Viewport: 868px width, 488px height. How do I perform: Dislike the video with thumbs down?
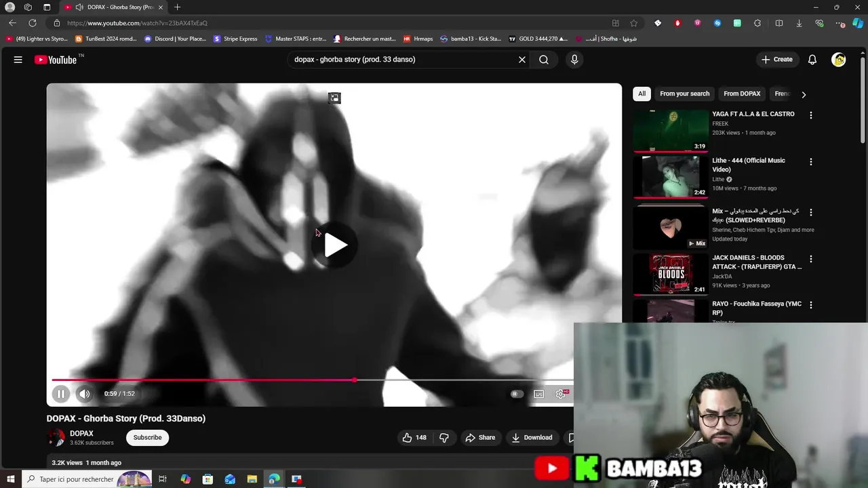(x=444, y=438)
